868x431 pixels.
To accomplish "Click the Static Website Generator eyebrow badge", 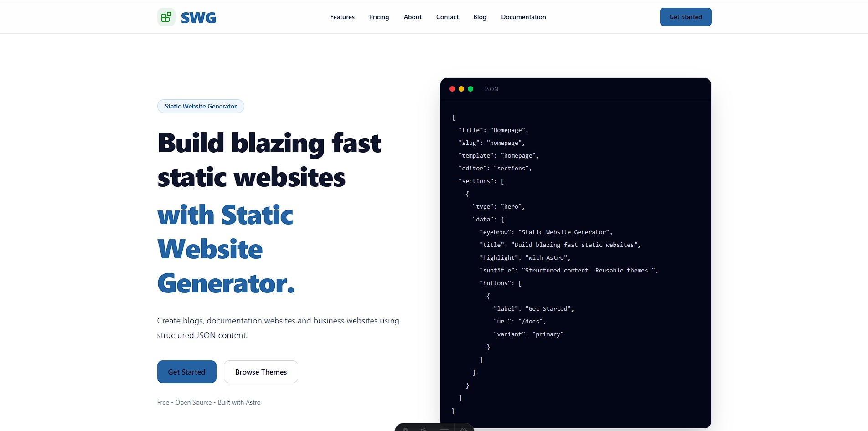I will 201,106.
